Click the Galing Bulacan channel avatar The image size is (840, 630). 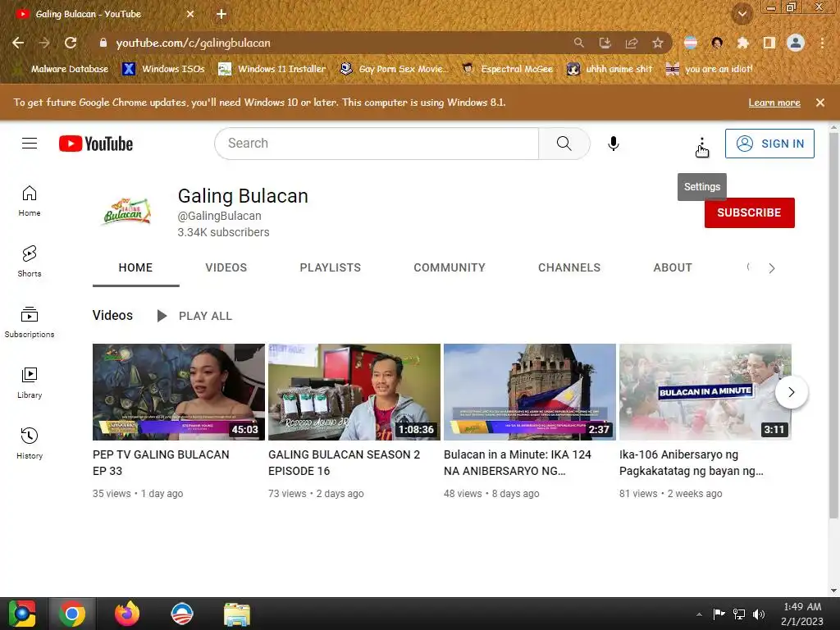tap(126, 212)
